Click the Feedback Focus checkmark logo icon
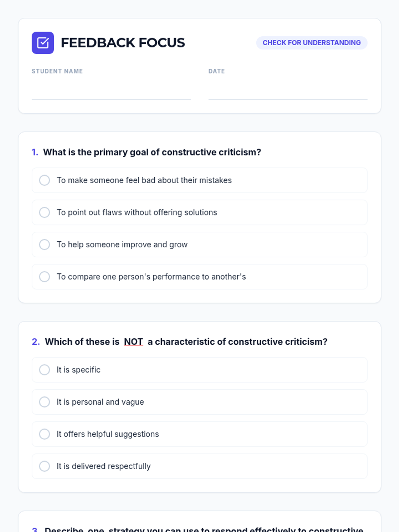The height and width of the screenshot is (532, 399). pos(43,43)
